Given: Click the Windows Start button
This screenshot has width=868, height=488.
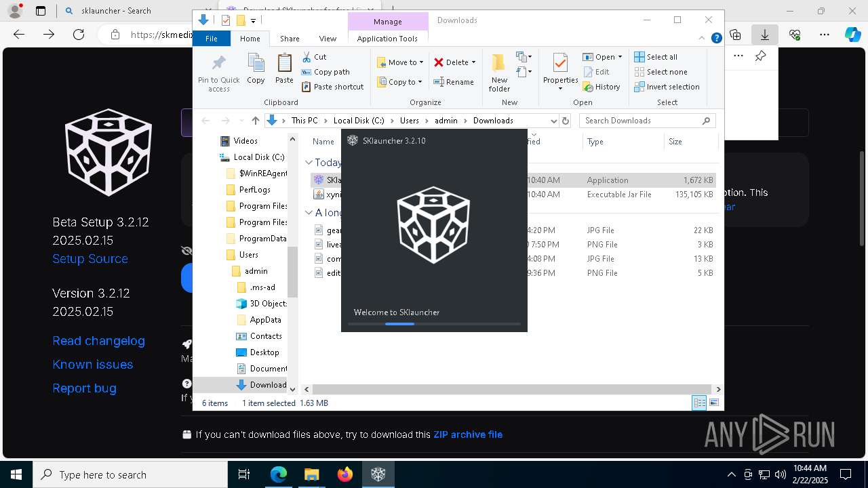Looking at the screenshot, I should (x=16, y=474).
